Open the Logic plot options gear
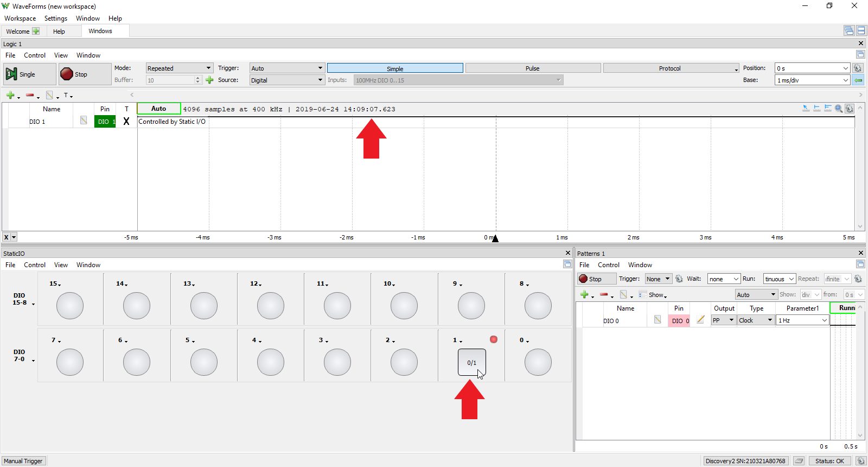Screen dimensions: 868x467 850,109
